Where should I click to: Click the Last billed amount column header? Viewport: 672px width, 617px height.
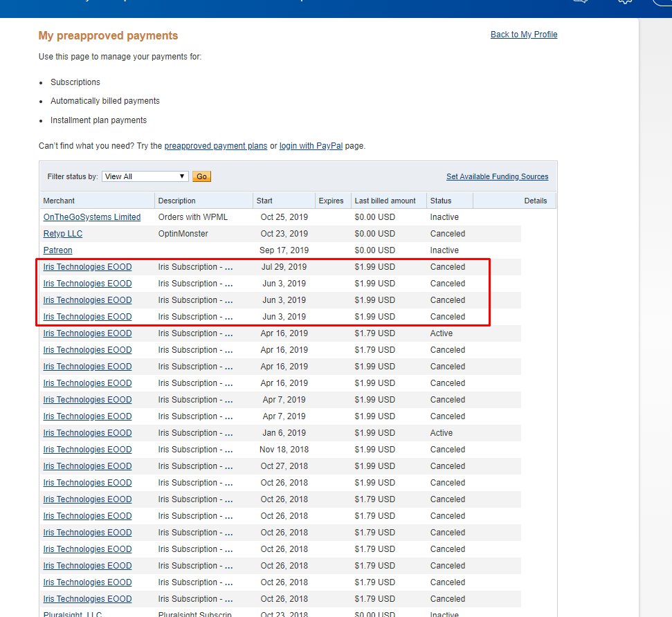point(385,201)
